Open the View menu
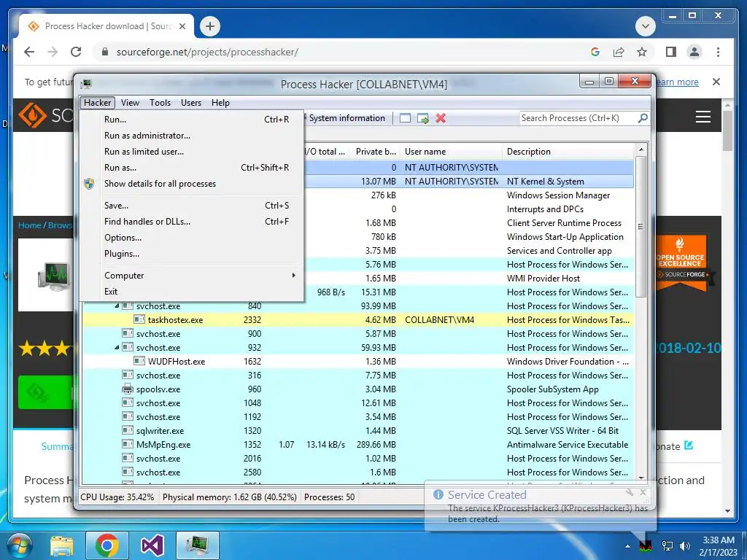The image size is (747, 560). tap(130, 102)
